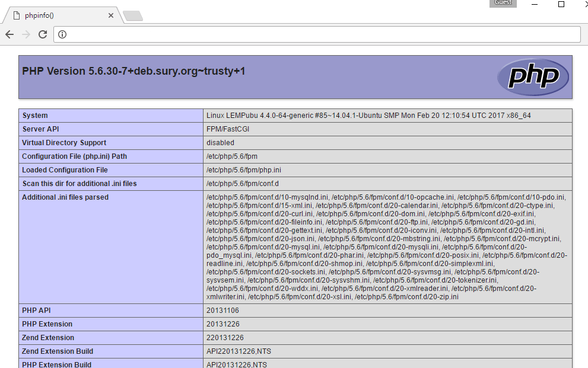Focus the address bar field

point(320,34)
